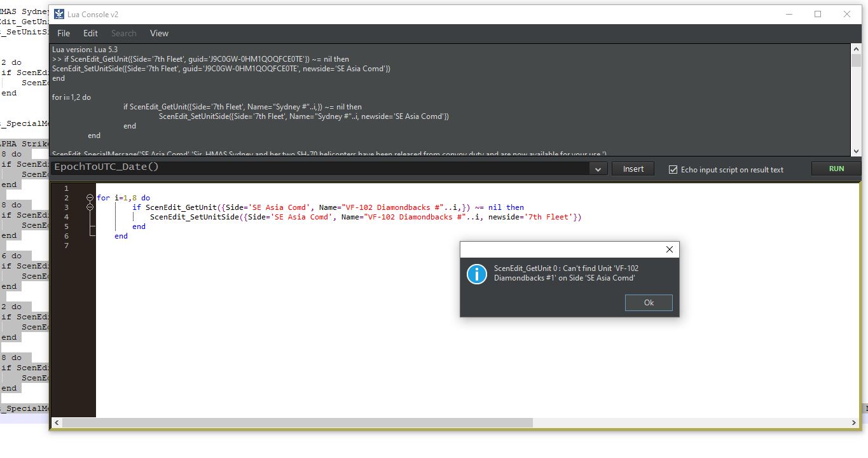Viewport: 868px width, 458px height.
Task: Maximize the Lua Console window
Action: click(x=818, y=14)
